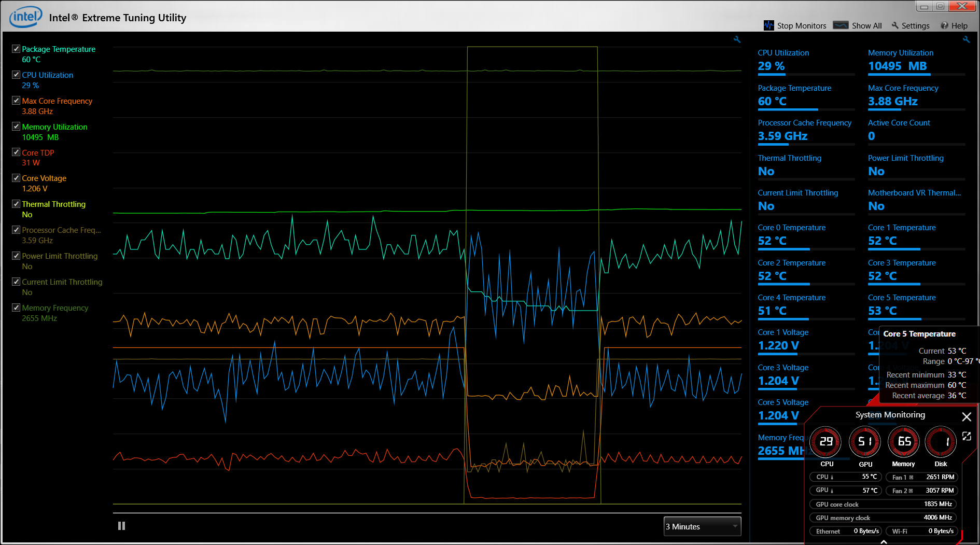This screenshot has height=545, width=980.
Task: Select Core 0 Temperature tile
Action: point(806,236)
